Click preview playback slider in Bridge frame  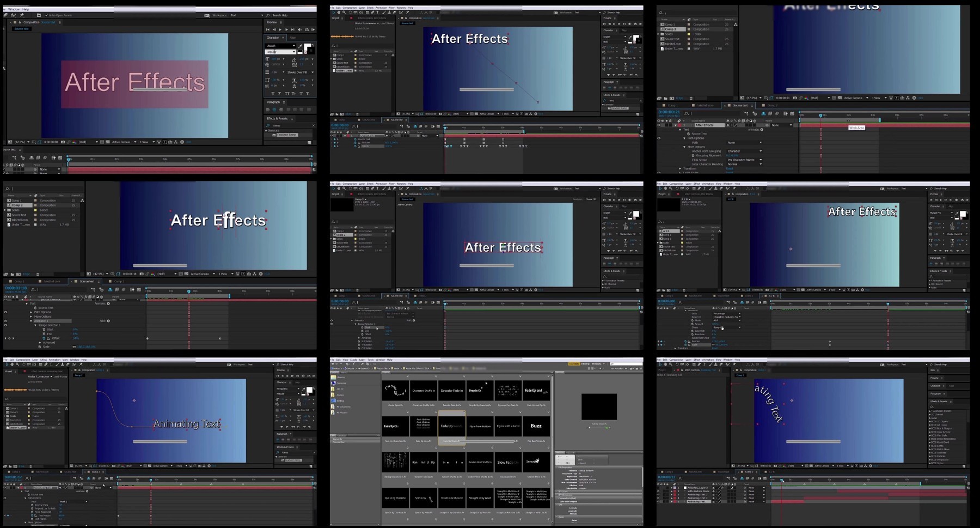pos(598,428)
